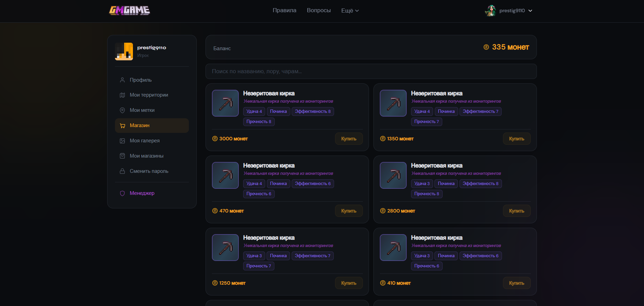Click the bag icon beside Мои магазины
644x306 pixels.
click(x=122, y=156)
